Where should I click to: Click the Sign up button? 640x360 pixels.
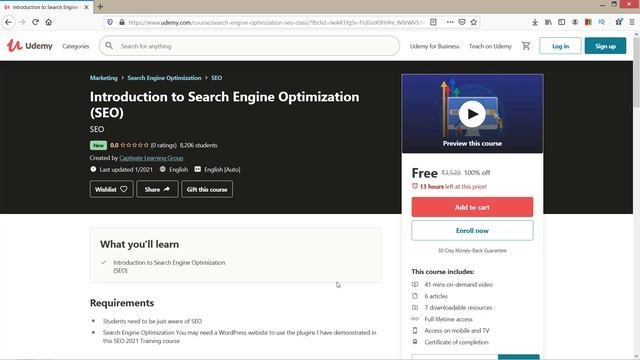pyautogui.click(x=605, y=46)
